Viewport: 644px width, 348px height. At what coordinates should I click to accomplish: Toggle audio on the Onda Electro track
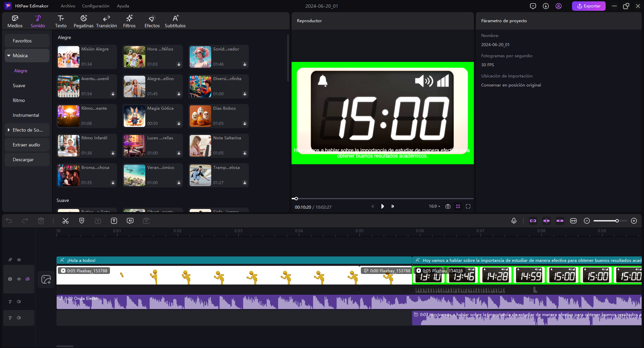tap(19, 302)
